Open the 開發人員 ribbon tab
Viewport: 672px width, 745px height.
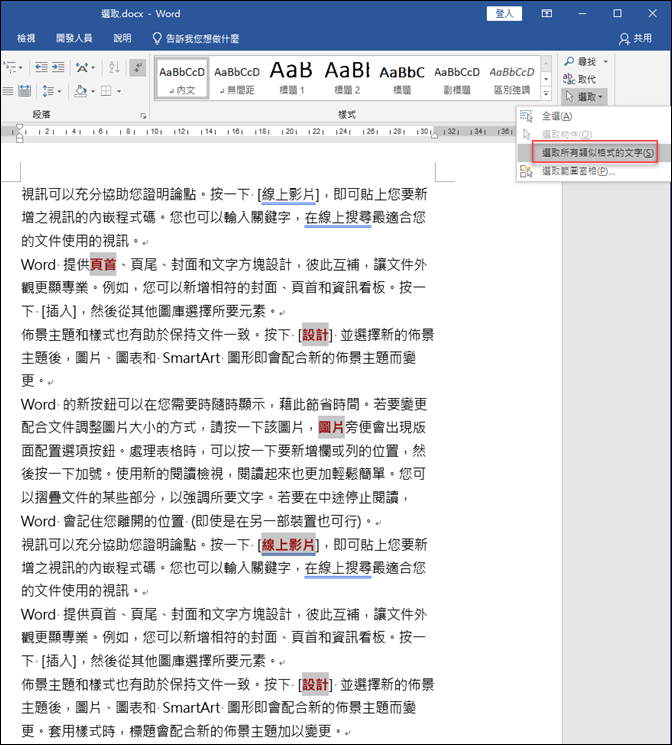(74, 38)
